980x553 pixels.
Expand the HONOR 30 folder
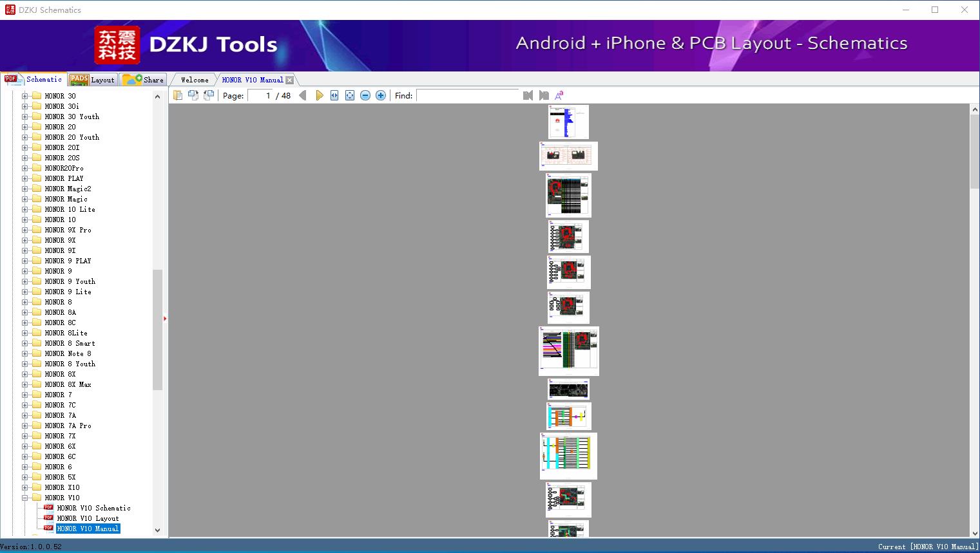click(x=25, y=96)
